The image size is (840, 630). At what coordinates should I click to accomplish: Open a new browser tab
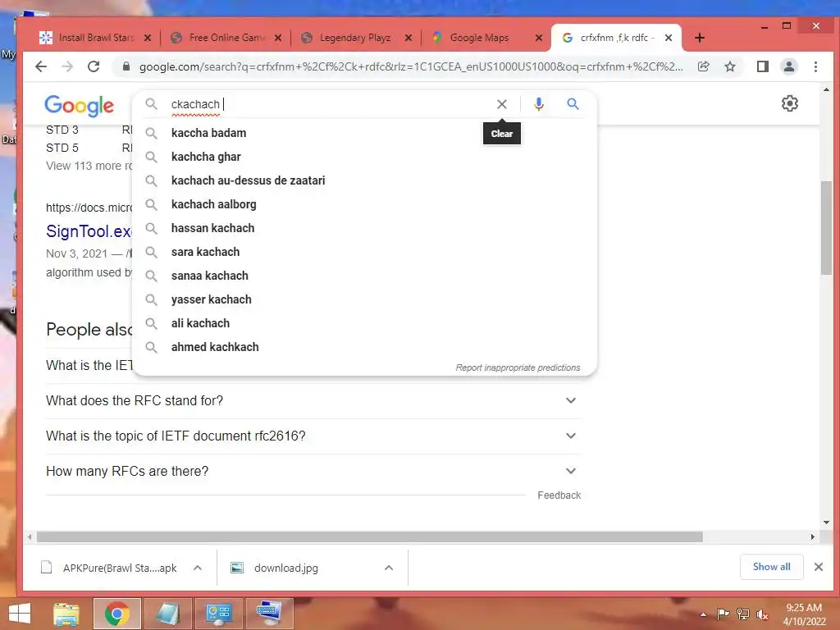point(699,38)
